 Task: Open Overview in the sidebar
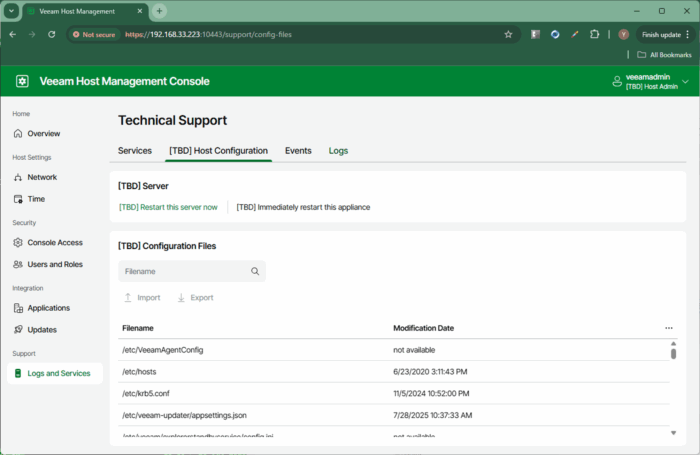[x=44, y=134]
